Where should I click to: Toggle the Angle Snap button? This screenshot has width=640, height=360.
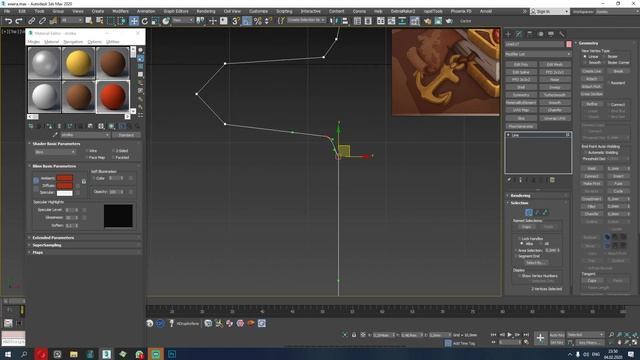click(247, 21)
